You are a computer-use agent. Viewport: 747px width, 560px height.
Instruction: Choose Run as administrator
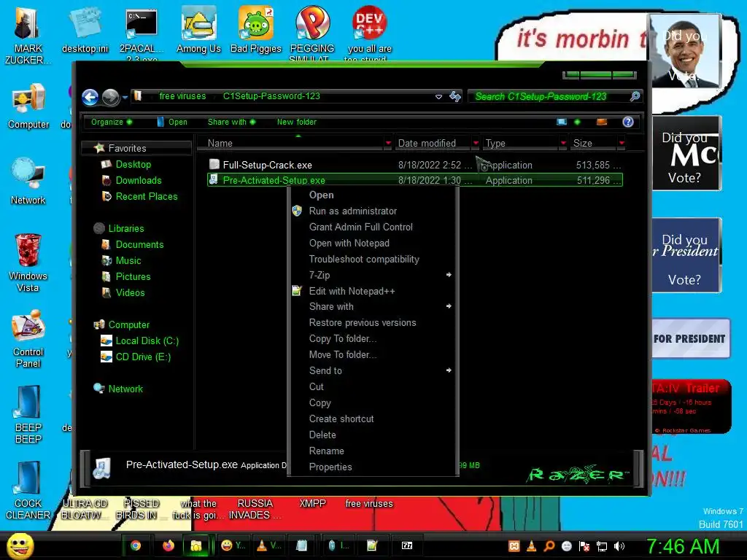click(x=352, y=211)
